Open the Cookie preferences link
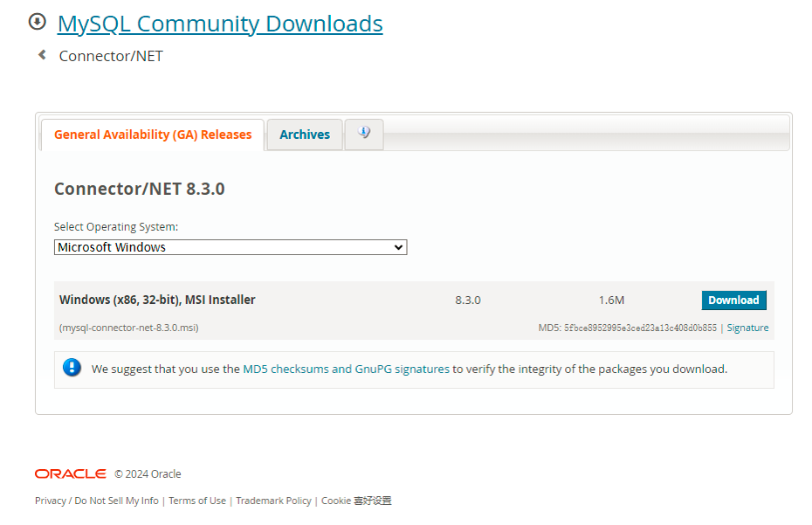812x525 pixels. point(356,501)
